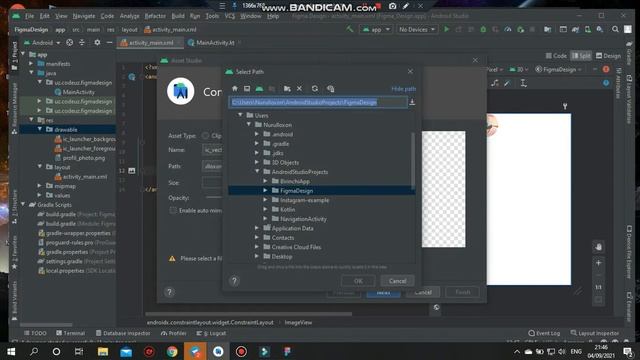Screen dimensions: 640x360
Task: Open recent path history next to path field
Action: tap(412, 102)
